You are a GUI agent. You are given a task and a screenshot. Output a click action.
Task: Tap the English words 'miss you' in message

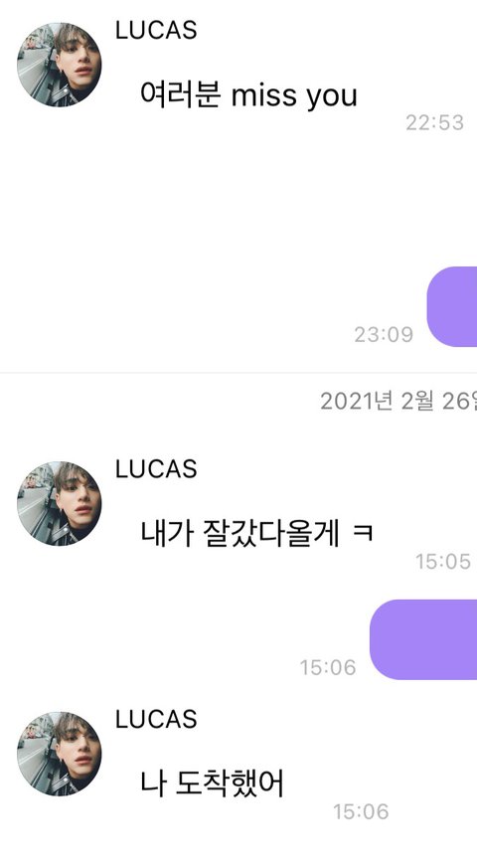(x=294, y=95)
